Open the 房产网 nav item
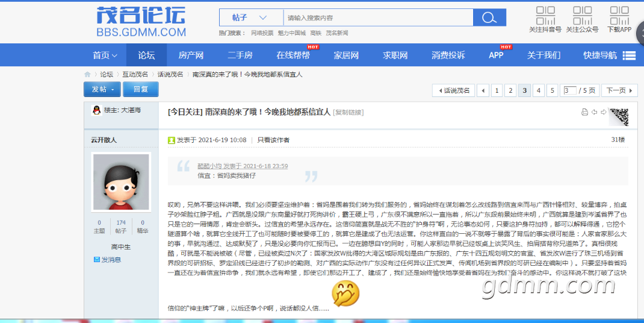This screenshot has width=644, height=323. [191, 55]
